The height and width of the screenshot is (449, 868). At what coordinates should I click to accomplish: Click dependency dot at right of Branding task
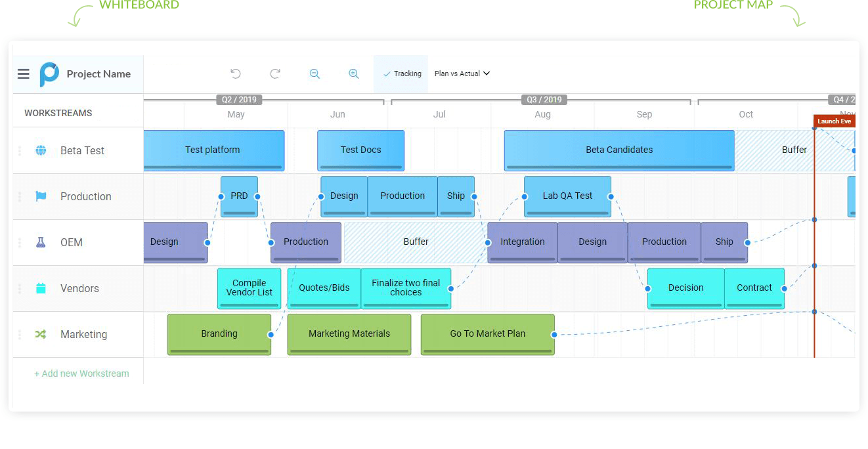tap(271, 334)
